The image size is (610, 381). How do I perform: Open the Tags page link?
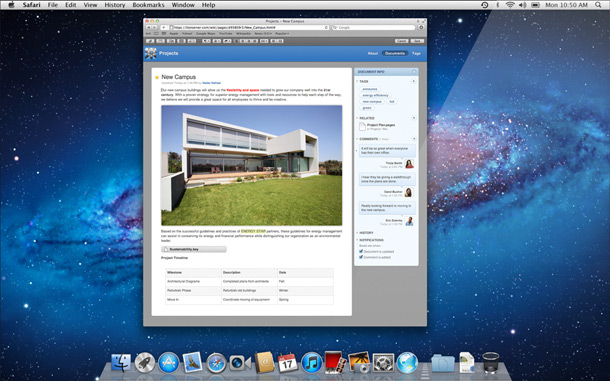pyautogui.click(x=416, y=53)
